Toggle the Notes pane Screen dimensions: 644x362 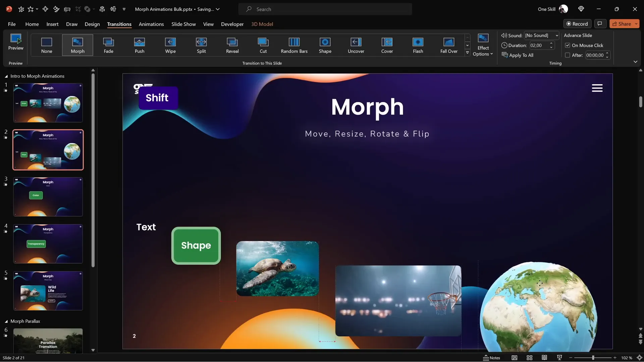point(491,358)
